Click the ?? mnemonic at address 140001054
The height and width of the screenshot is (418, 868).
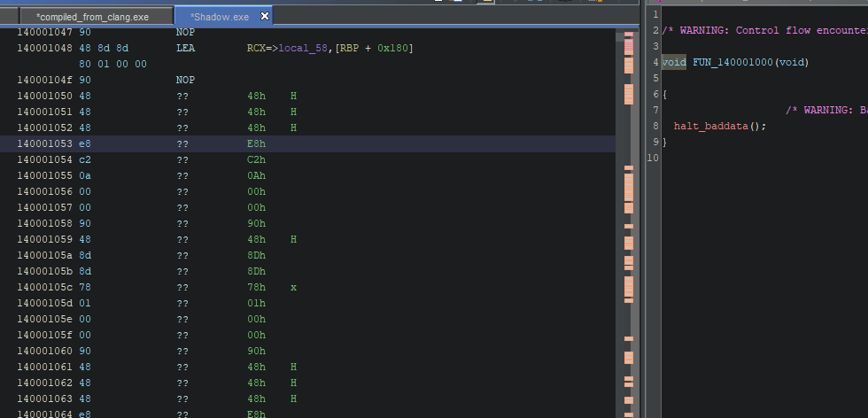[x=182, y=160]
